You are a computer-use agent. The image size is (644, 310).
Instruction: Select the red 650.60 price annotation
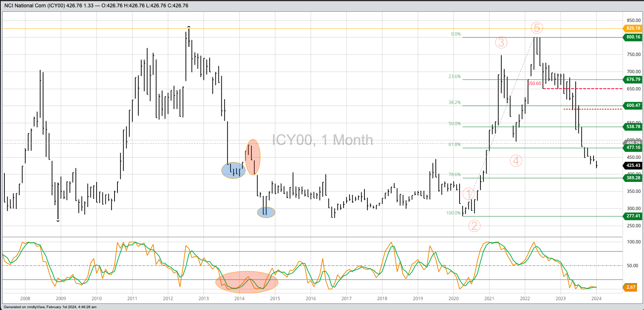[x=534, y=83]
